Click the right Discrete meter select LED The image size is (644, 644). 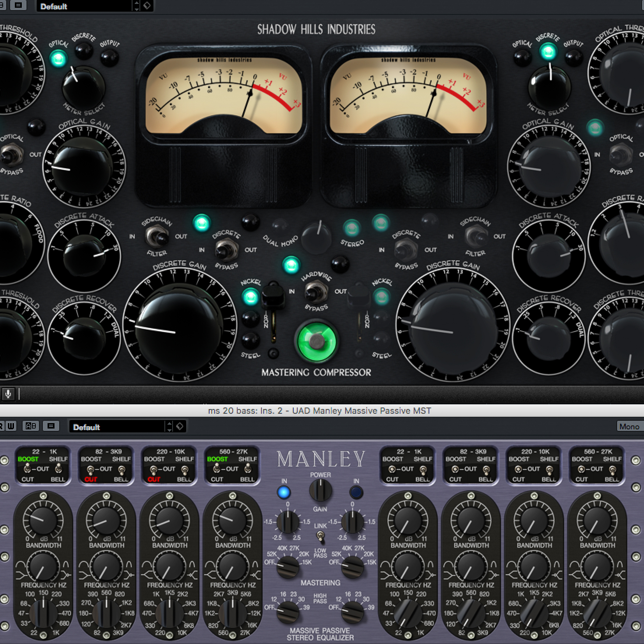(548, 51)
